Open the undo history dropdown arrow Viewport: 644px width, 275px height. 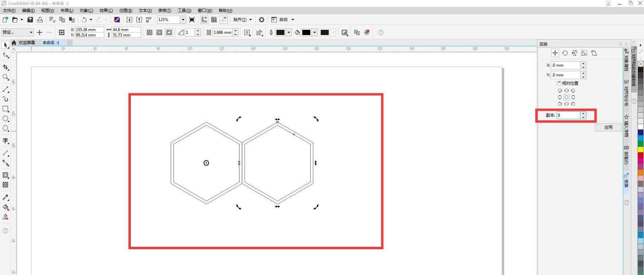coord(91,19)
